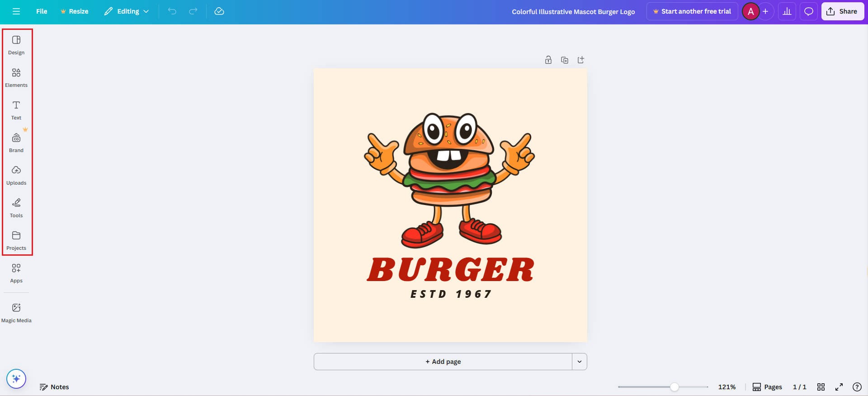Toggle the grid view of pages
Screen dimensions: 868x396
click(821, 387)
